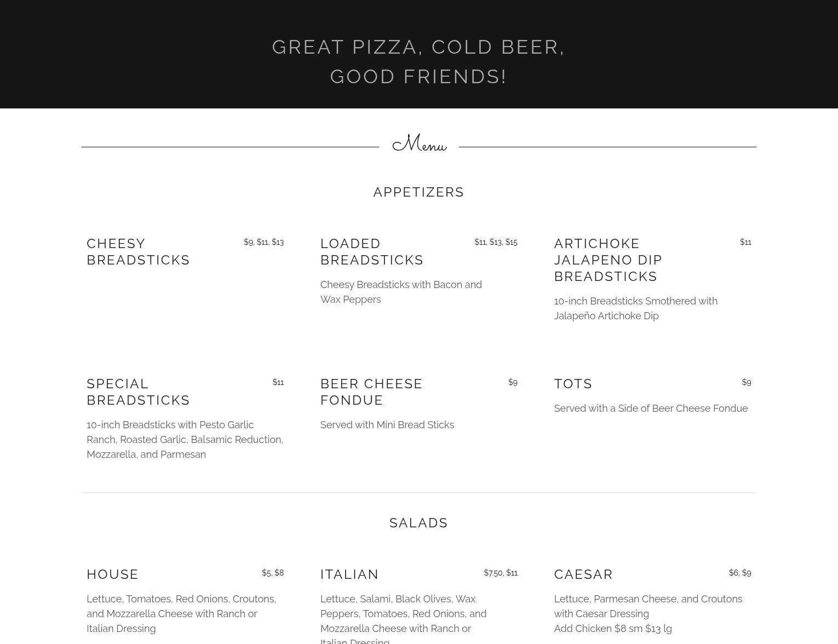Select the Loaded Breadsticks heading
838x644 pixels.
tap(372, 252)
